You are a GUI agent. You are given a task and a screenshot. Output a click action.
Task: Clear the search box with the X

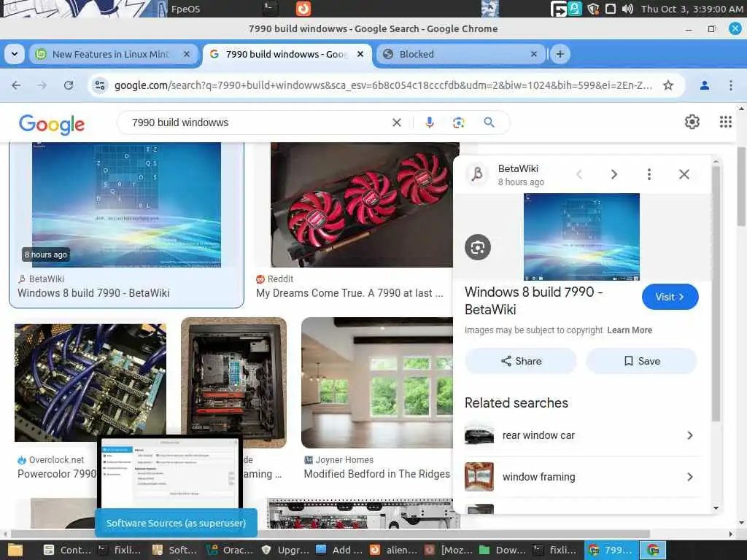(396, 122)
